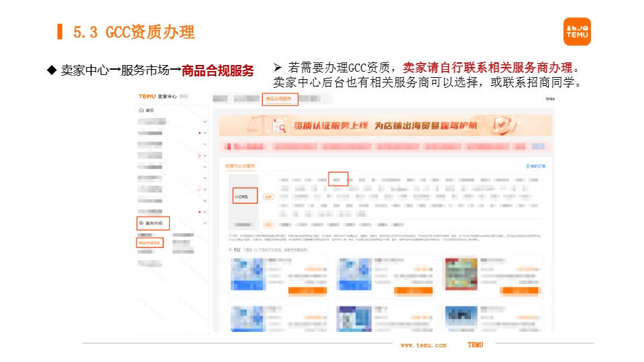Open the red-and-green service card thumbnail
This screenshot has width=644, height=362.
[x=462, y=274]
